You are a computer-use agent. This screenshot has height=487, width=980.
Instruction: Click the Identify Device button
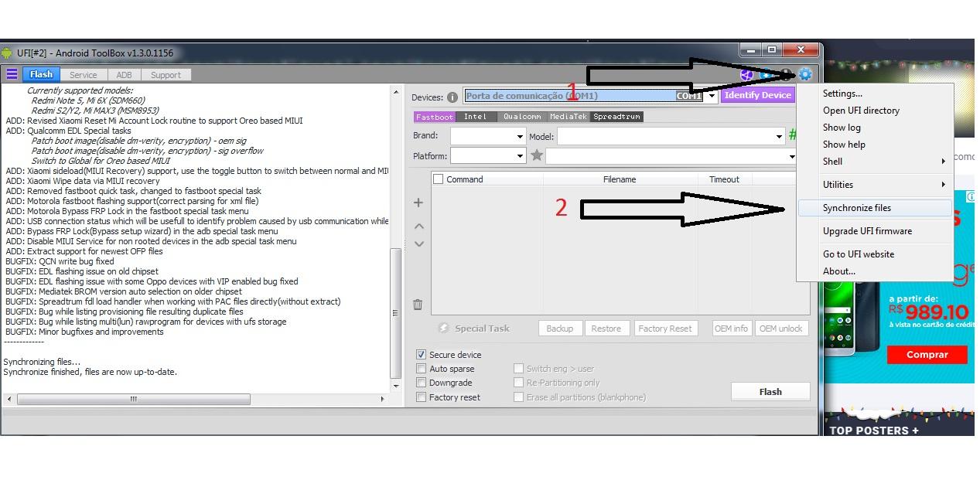757,95
